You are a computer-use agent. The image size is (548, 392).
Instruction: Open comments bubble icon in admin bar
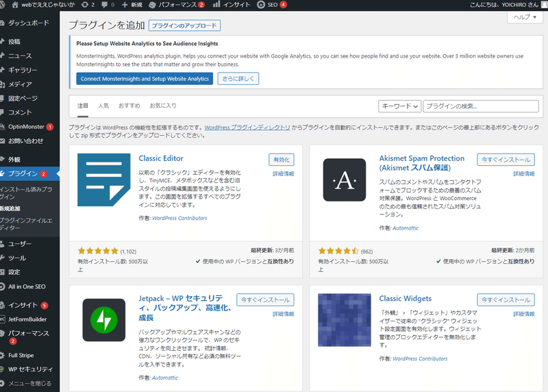point(105,5)
